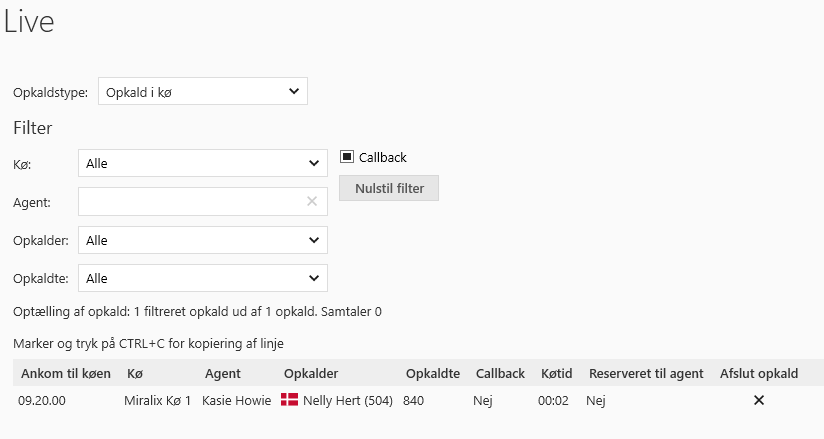Click the Agent column header
The width and height of the screenshot is (824, 439).
click(x=222, y=374)
